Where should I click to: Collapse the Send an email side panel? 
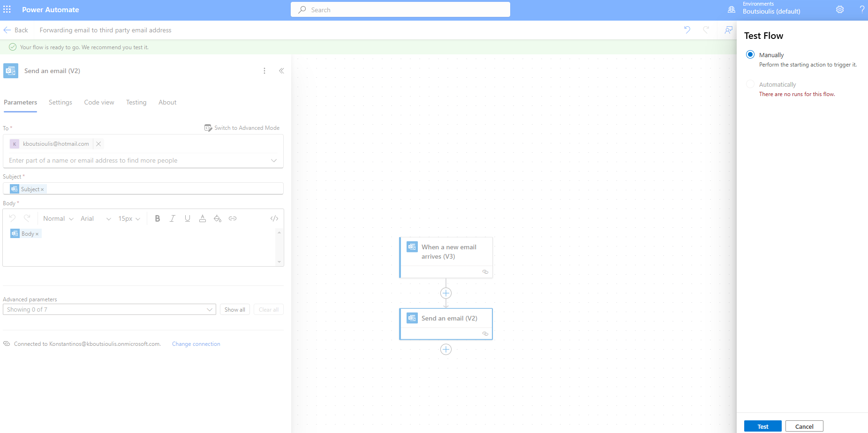pyautogui.click(x=281, y=71)
